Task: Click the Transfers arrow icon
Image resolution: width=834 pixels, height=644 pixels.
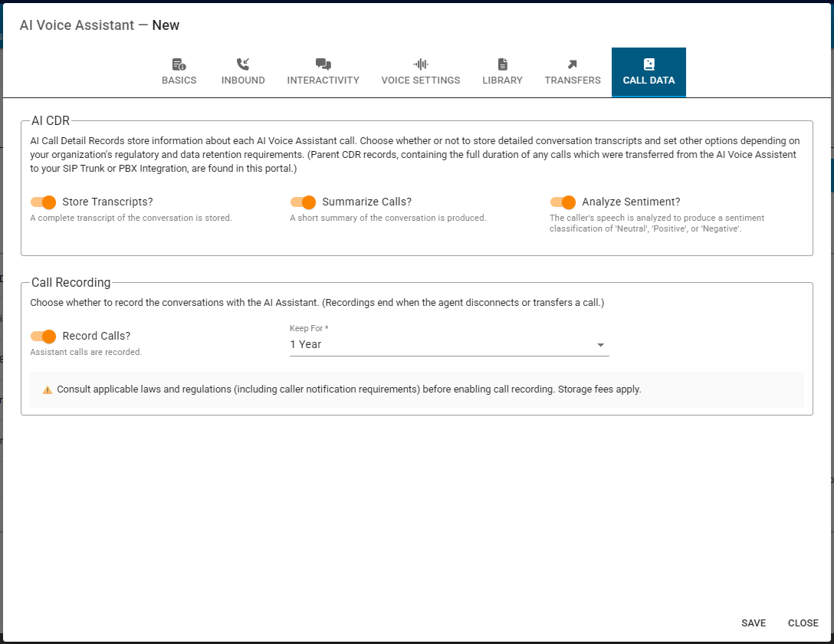Action: click(x=573, y=64)
